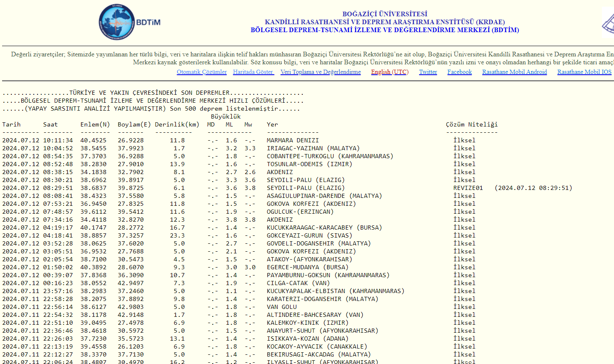Click time 03:05:51 in GOKOVA KORFEZI row
The height and width of the screenshot is (364, 614).
(58, 251)
